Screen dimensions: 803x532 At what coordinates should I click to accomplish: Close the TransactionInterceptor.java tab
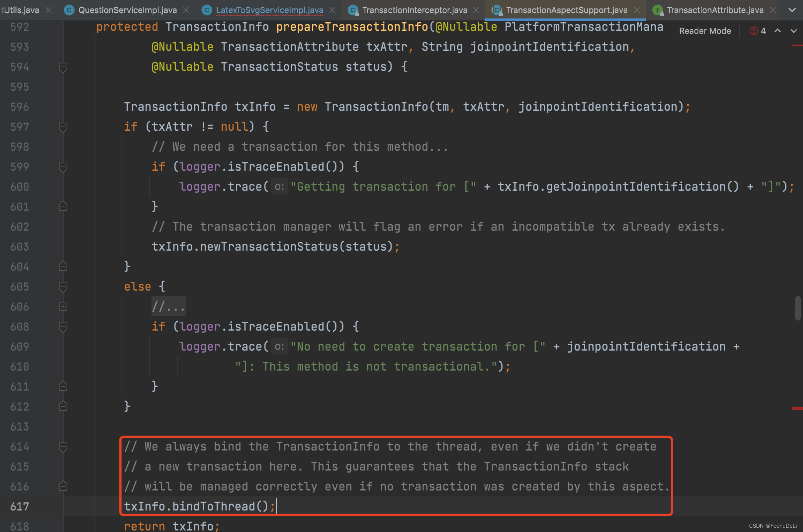[x=476, y=10]
